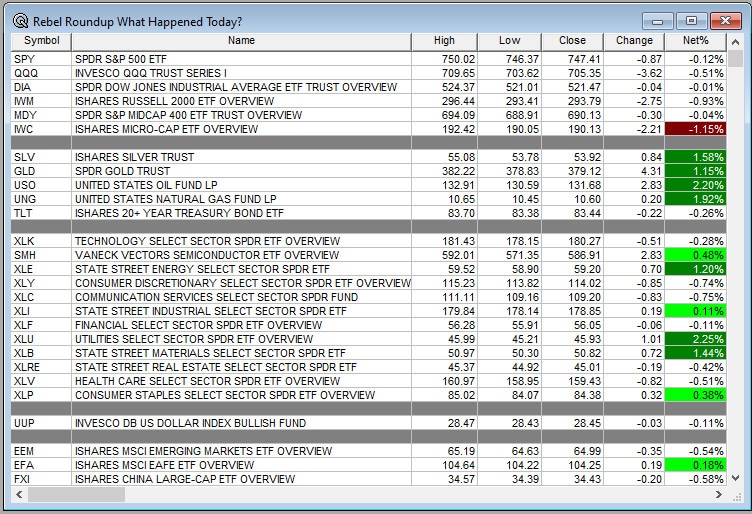Click the DIA low value 521.01
This screenshot has width=752, height=514.
509,87
